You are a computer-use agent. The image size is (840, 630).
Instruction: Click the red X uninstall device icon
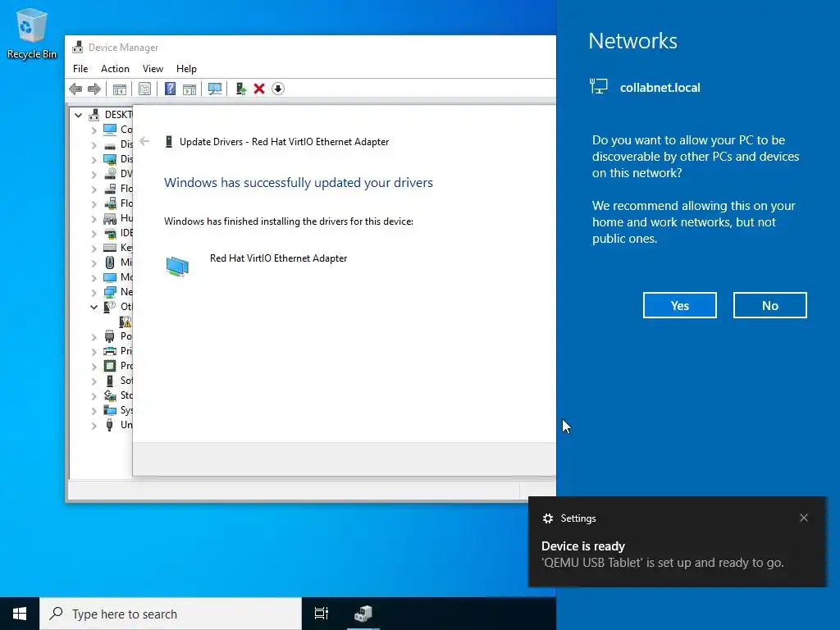pyautogui.click(x=259, y=89)
